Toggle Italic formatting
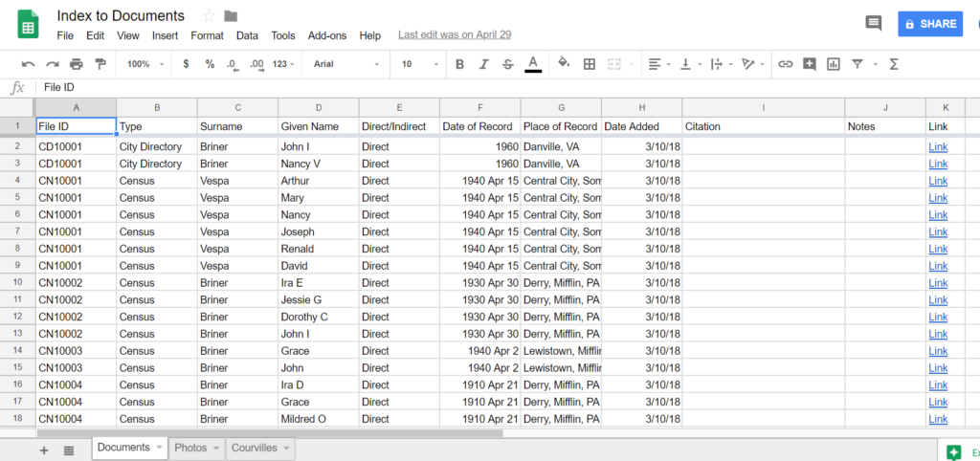 483,64
